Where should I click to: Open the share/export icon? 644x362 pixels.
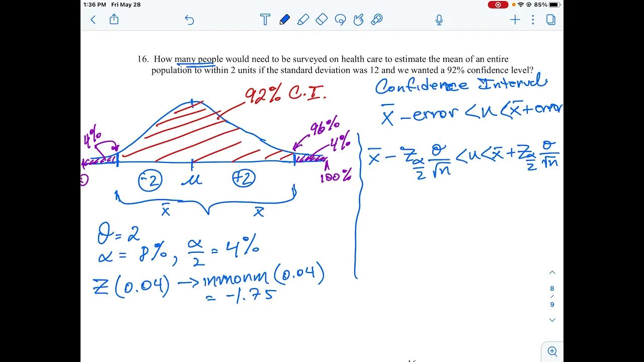pos(114,19)
